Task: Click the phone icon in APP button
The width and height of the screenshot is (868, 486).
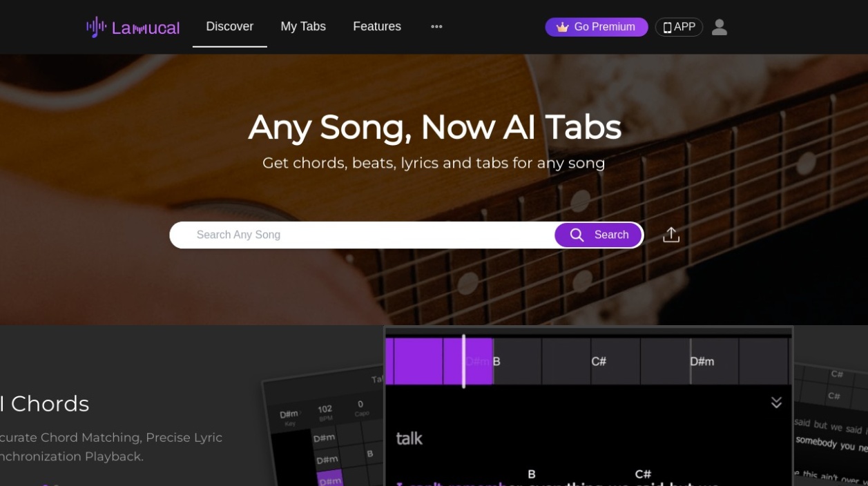Action: [x=667, y=28]
